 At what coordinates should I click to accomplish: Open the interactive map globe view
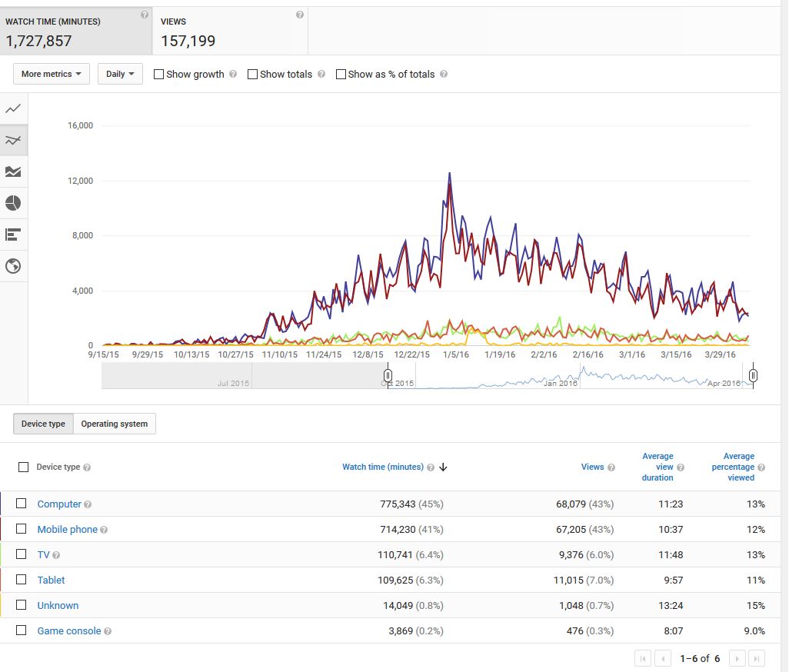click(x=13, y=266)
